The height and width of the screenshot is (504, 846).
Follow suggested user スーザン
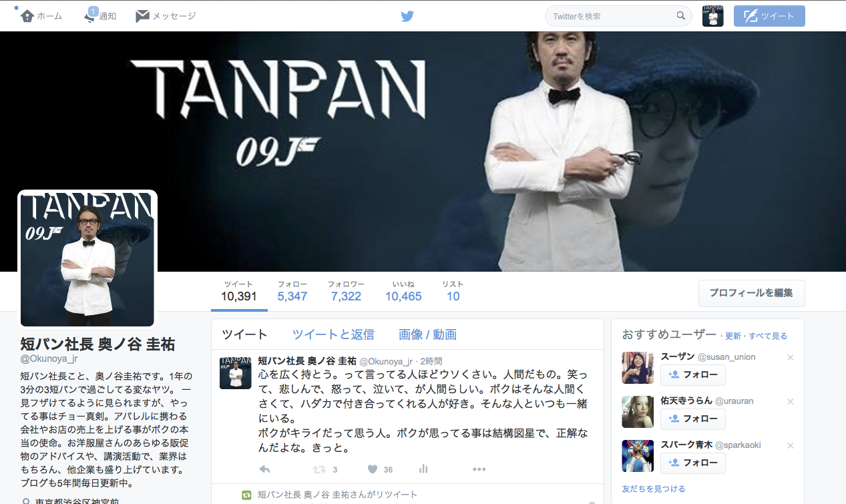(x=692, y=375)
